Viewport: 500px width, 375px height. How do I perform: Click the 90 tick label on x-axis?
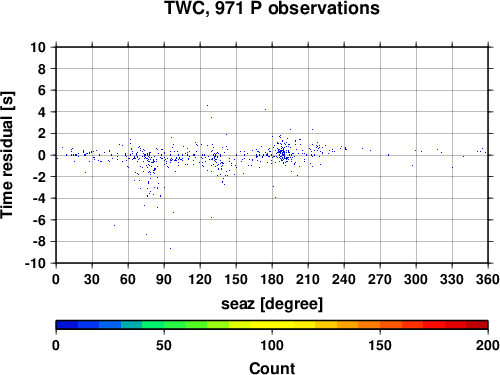(164, 279)
